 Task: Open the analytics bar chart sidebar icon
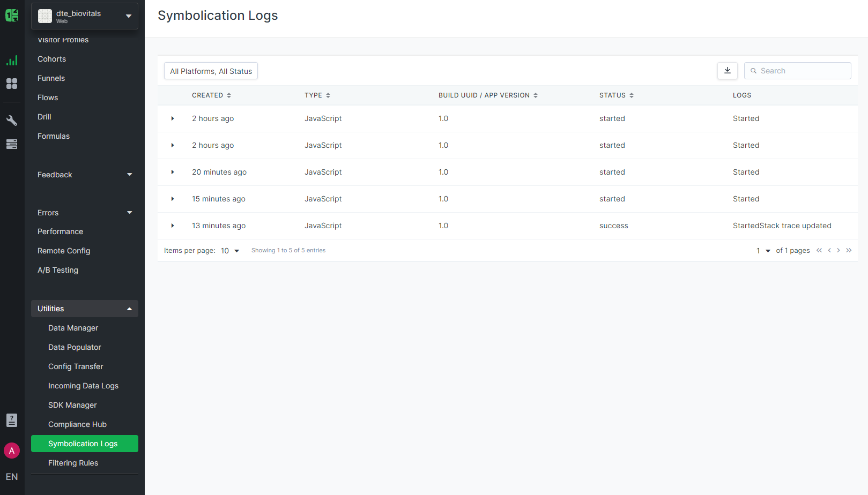[x=12, y=60]
